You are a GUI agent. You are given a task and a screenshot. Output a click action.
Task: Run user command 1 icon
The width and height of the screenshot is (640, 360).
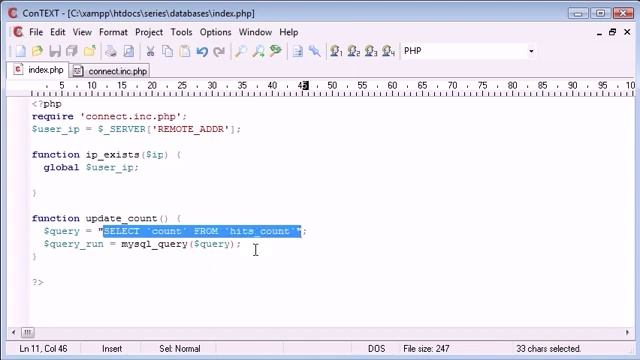pyautogui.click(x=336, y=51)
